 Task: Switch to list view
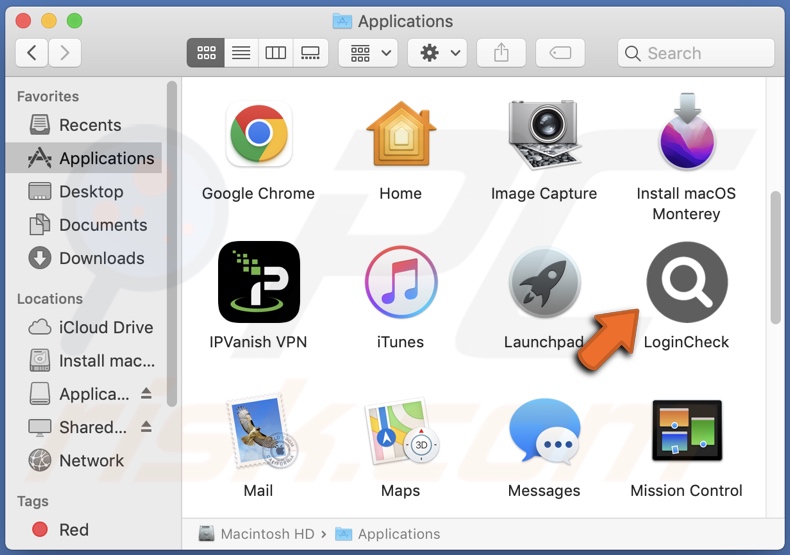[x=241, y=52]
